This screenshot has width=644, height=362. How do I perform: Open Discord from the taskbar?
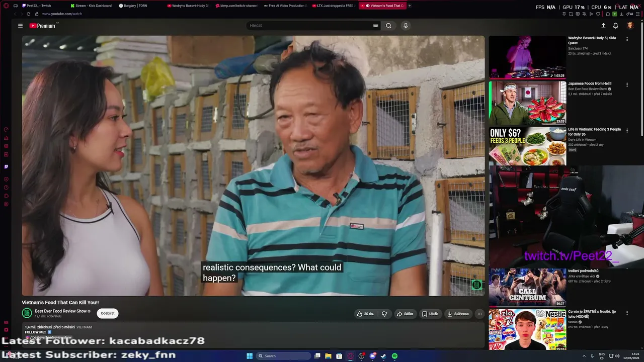click(372, 356)
